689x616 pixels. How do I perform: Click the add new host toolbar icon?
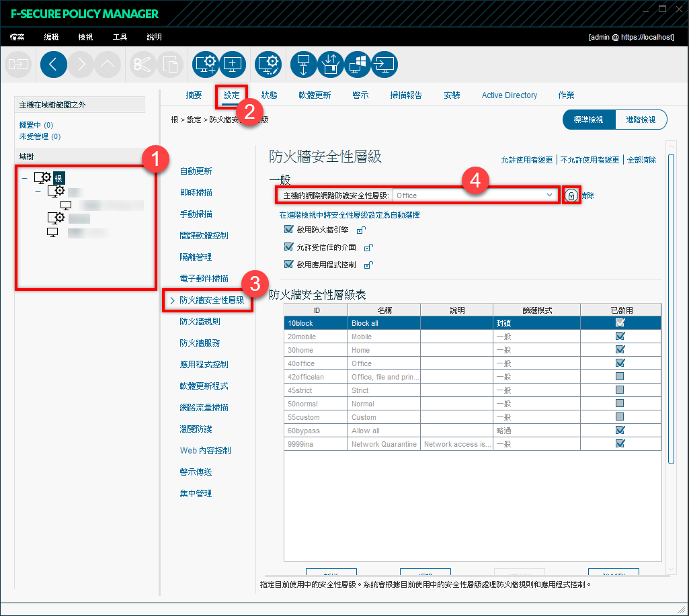click(233, 64)
